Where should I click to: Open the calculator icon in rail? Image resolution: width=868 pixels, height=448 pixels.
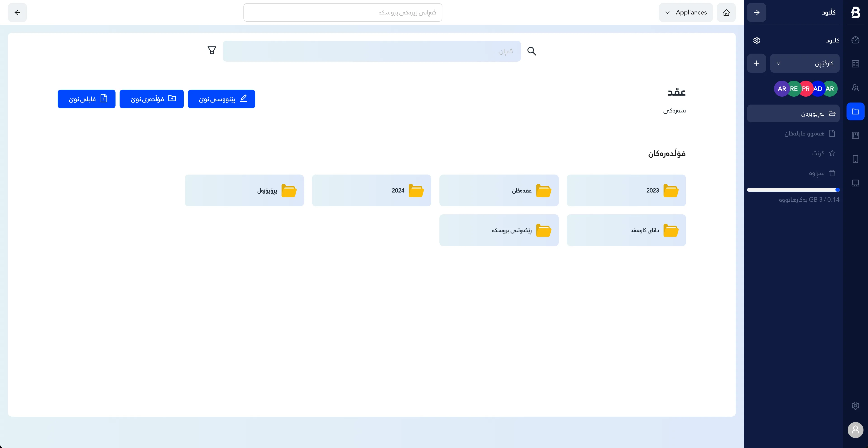point(855,64)
